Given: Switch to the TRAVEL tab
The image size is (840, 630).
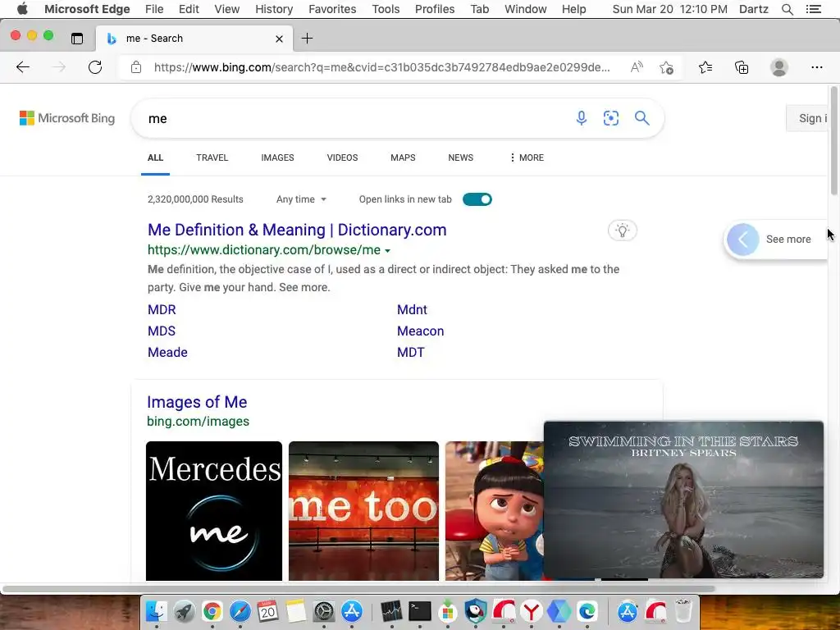Looking at the screenshot, I should coord(212,157).
